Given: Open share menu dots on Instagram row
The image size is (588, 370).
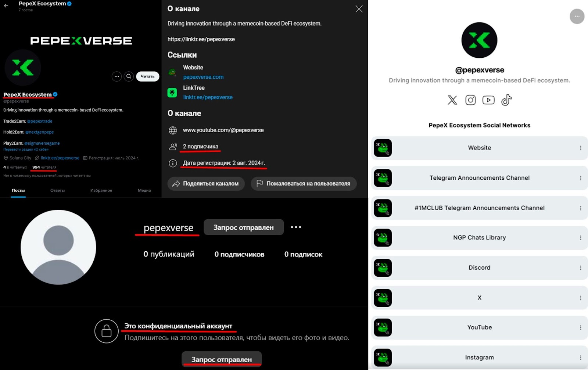Looking at the screenshot, I should pyautogui.click(x=580, y=358).
